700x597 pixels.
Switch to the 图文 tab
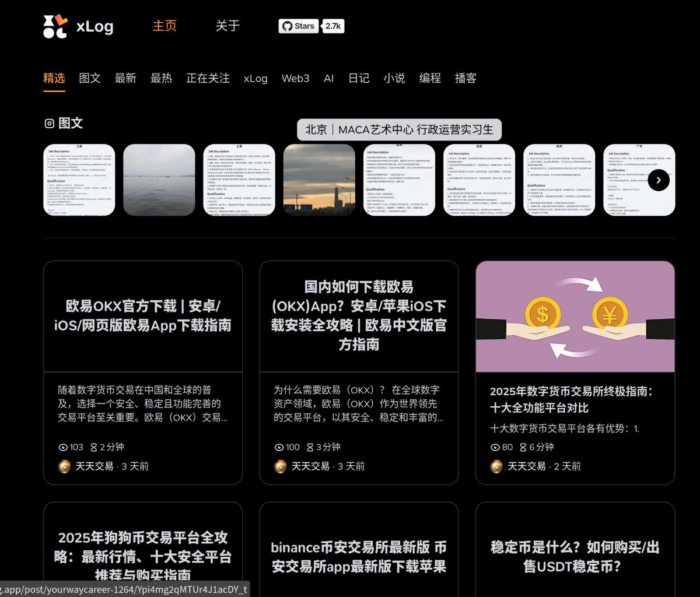pyautogui.click(x=90, y=78)
